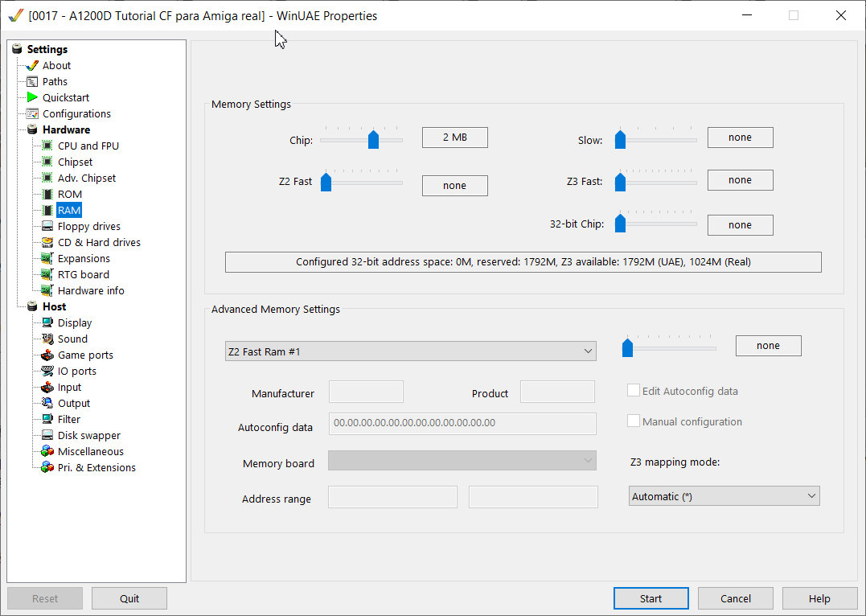Click the RAM chip icon
This screenshot has height=616, width=866.
click(x=47, y=211)
